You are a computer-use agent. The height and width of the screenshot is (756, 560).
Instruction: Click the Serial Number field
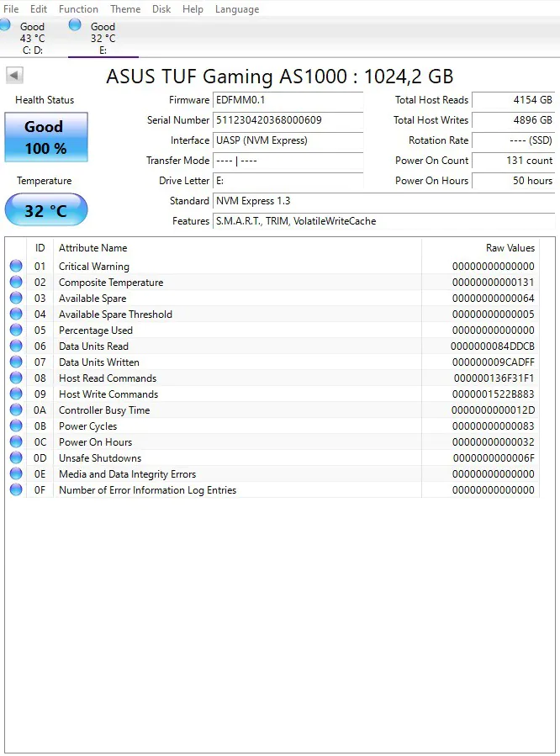(x=288, y=120)
